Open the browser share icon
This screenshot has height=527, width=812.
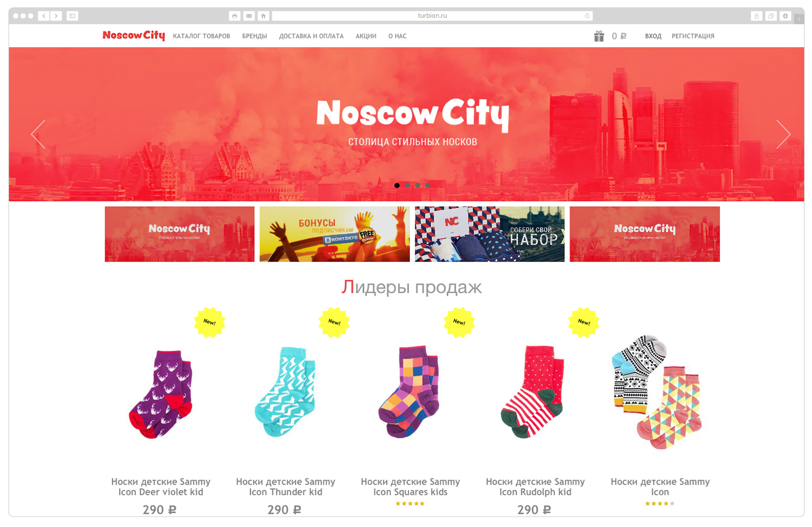(x=756, y=16)
